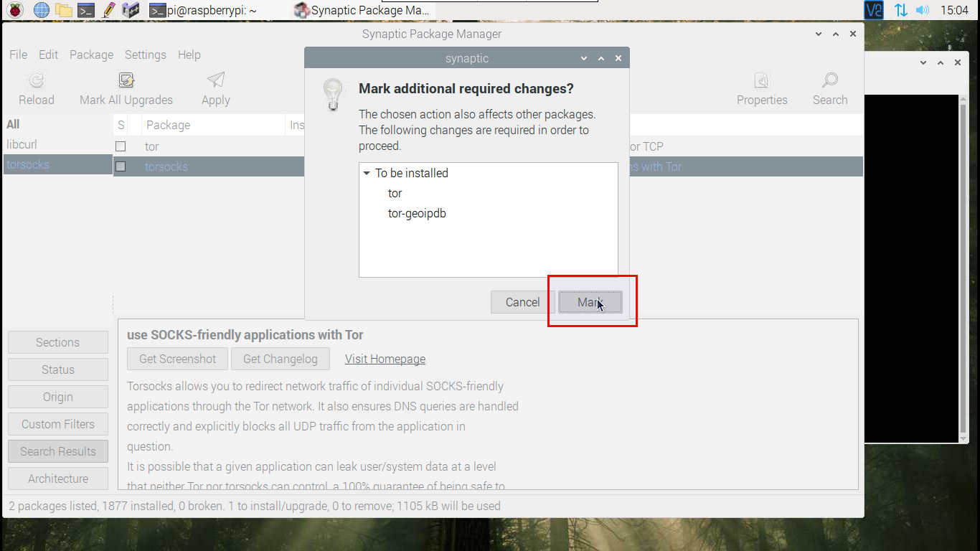Viewport: 980px width, 551px height.
Task: Collapse the To be installed tree node
Action: tap(367, 174)
